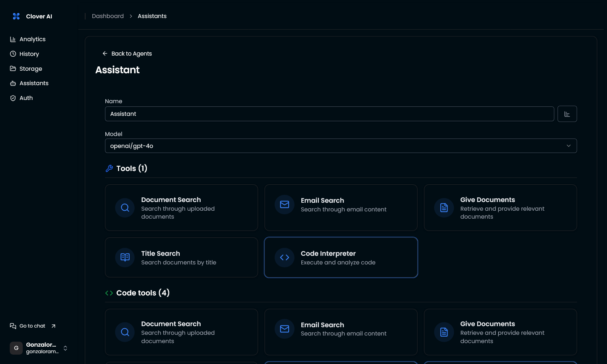Click the Storage folder icon
This screenshot has width=607, height=364.
tap(13, 69)
